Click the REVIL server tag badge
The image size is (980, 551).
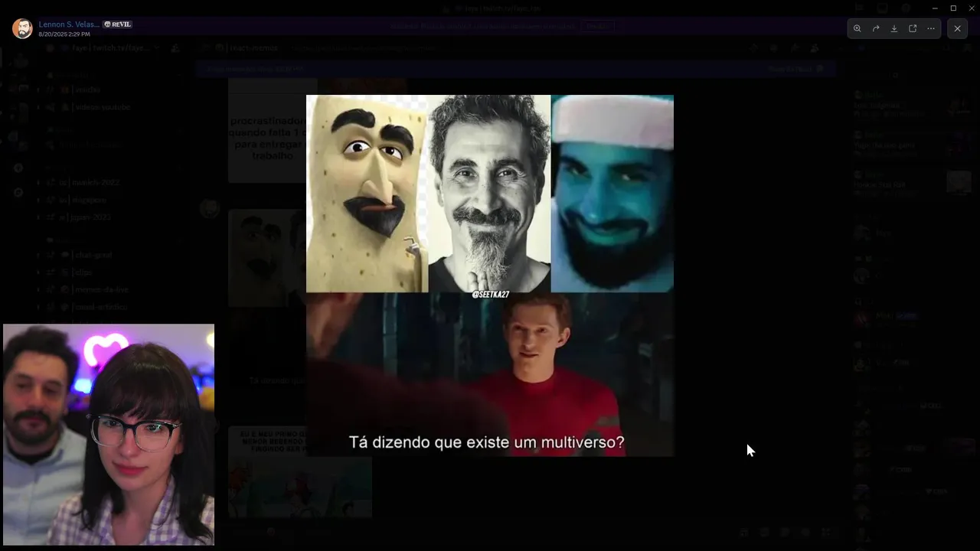pos(118,24)
